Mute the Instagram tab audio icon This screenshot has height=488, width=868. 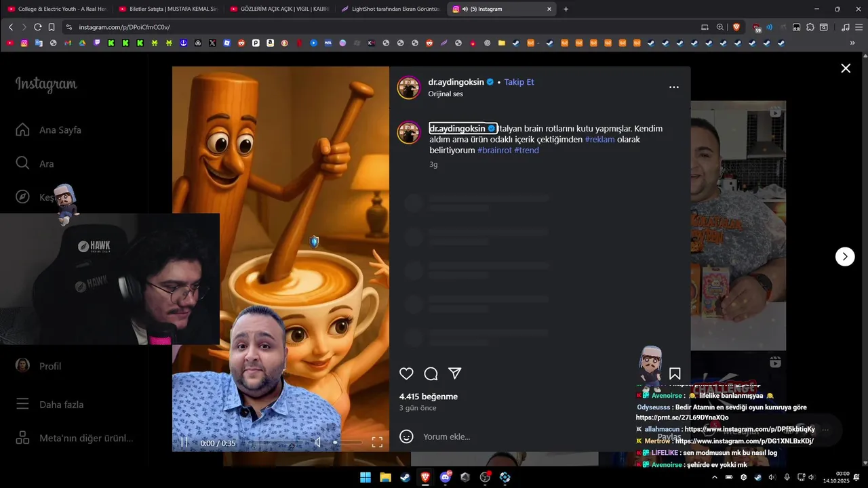[465, 9]
